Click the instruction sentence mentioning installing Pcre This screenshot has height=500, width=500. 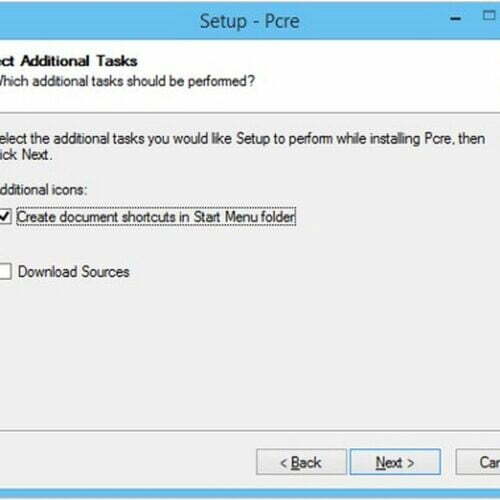click(242, 139)
